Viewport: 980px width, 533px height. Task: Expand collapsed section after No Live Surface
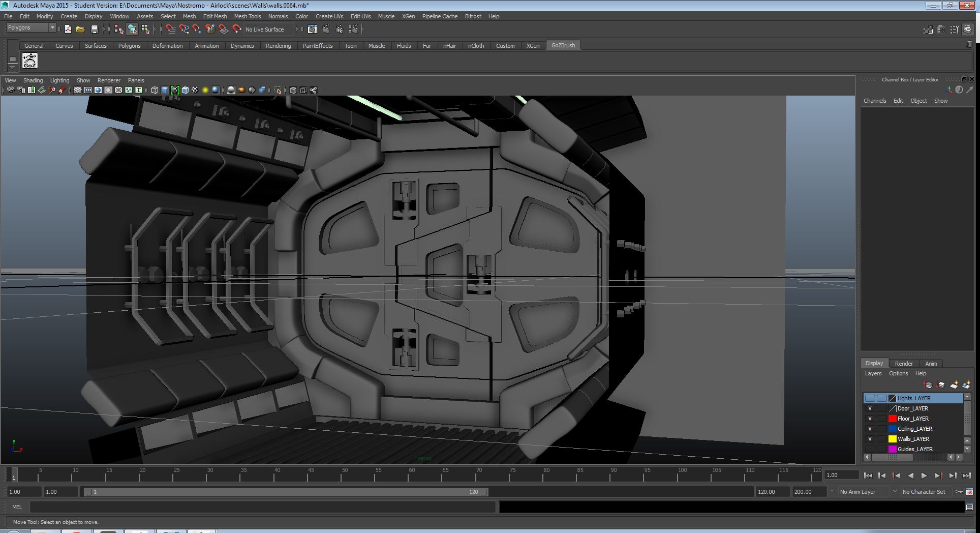click(297, 29)
